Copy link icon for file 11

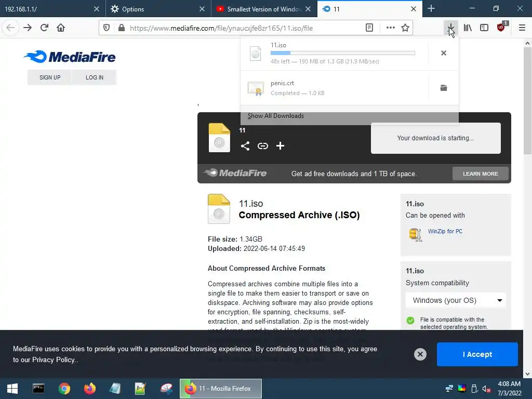click(x=262, y=146)
